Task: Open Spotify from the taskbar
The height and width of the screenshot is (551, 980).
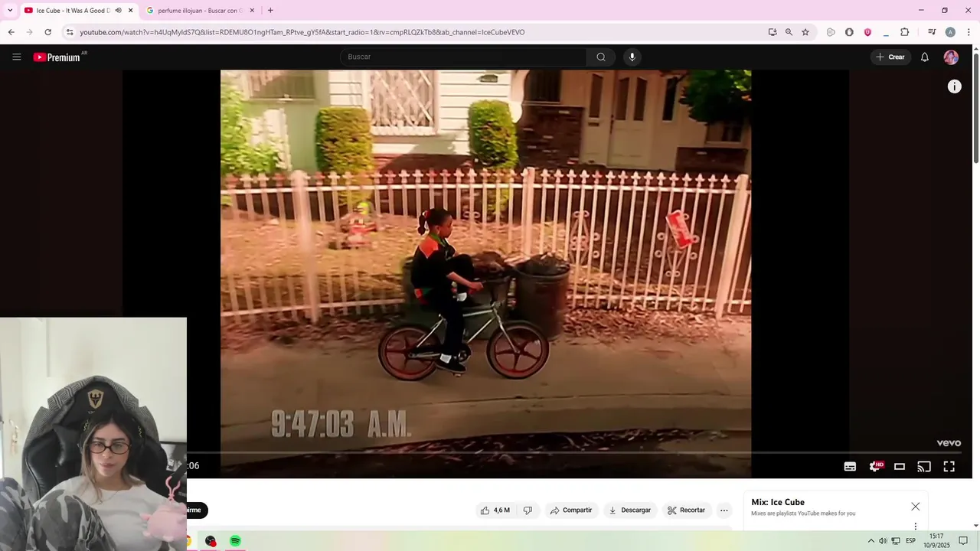Action: [x=235, y=541]
